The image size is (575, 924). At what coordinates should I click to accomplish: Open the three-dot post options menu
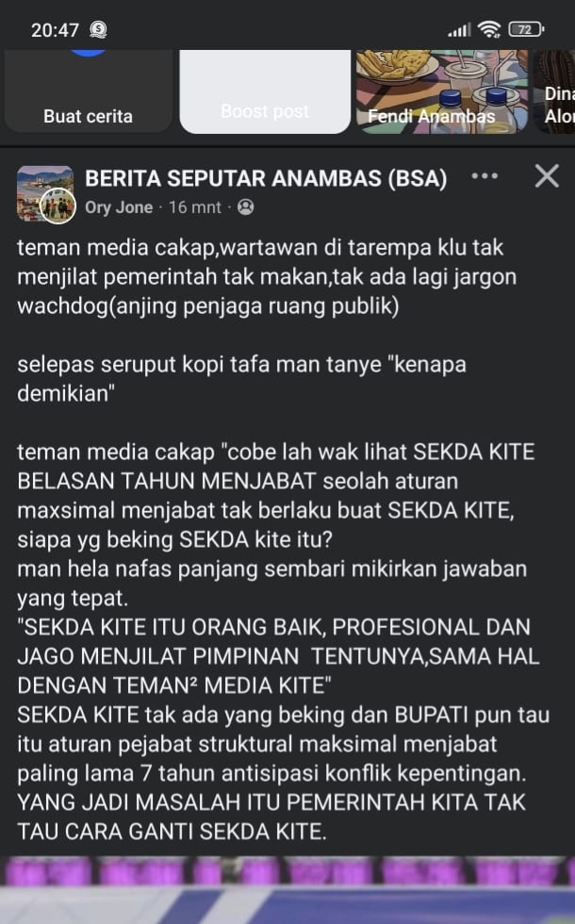coord(485,175)
